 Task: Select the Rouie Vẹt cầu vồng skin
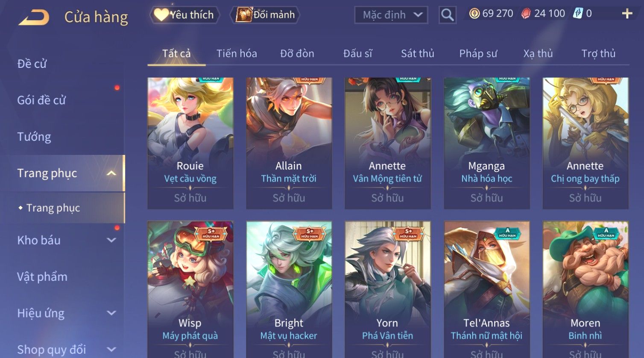(190, 143)
